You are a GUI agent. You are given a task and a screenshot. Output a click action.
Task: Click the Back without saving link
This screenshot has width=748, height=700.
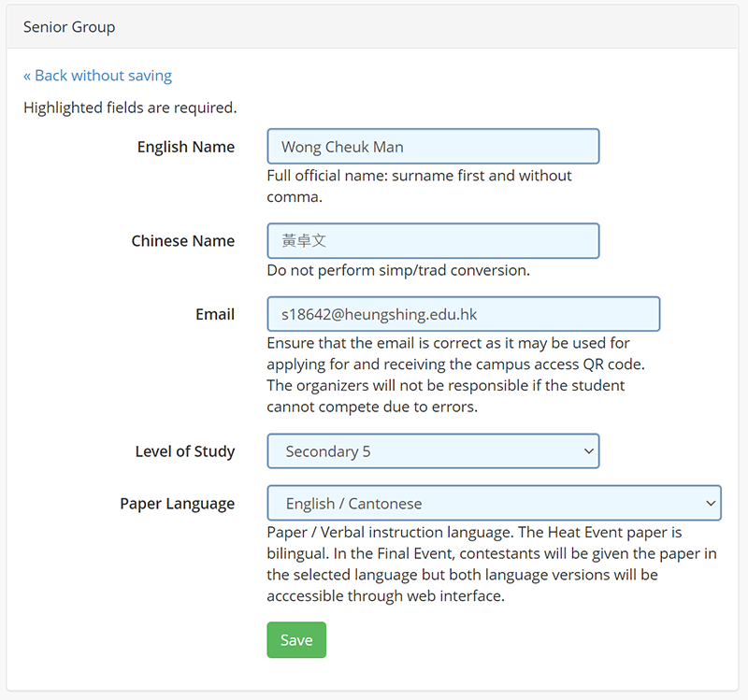97,76
